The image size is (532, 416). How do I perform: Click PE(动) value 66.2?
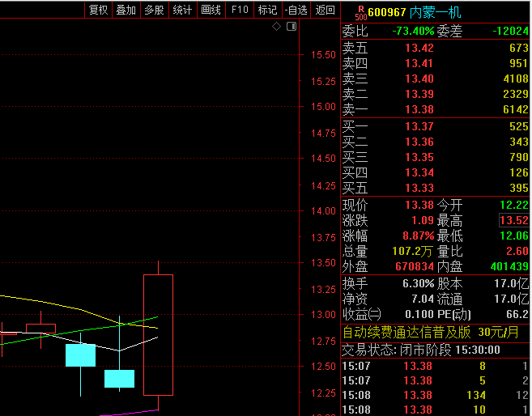click(x=517, y=314)
